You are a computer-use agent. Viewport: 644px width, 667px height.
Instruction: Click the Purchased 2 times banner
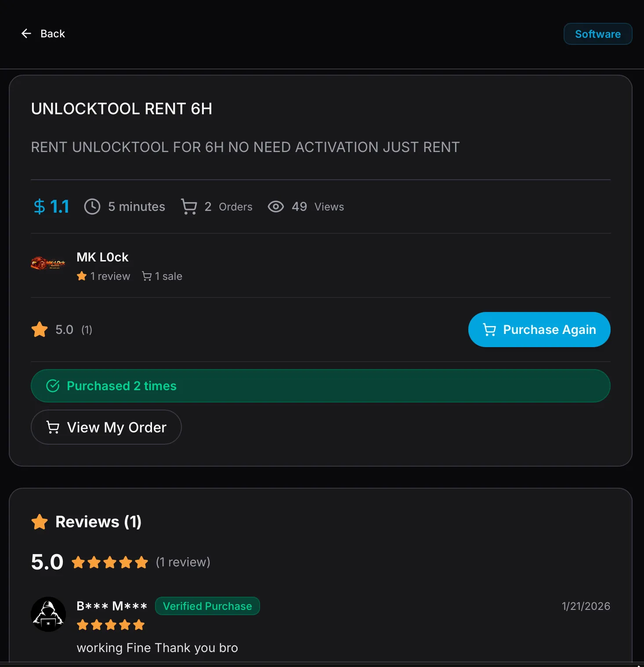coord(321,386)
